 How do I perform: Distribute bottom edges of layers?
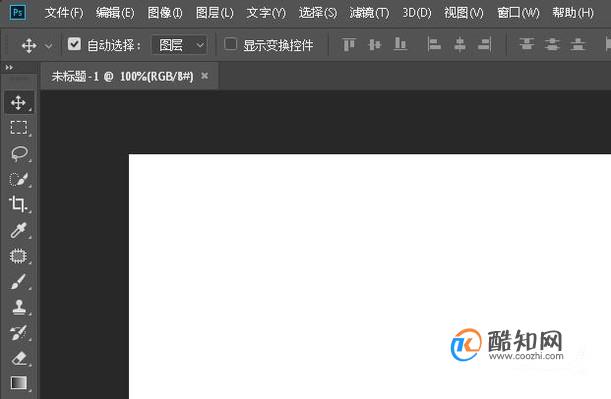tap(578, 44)
